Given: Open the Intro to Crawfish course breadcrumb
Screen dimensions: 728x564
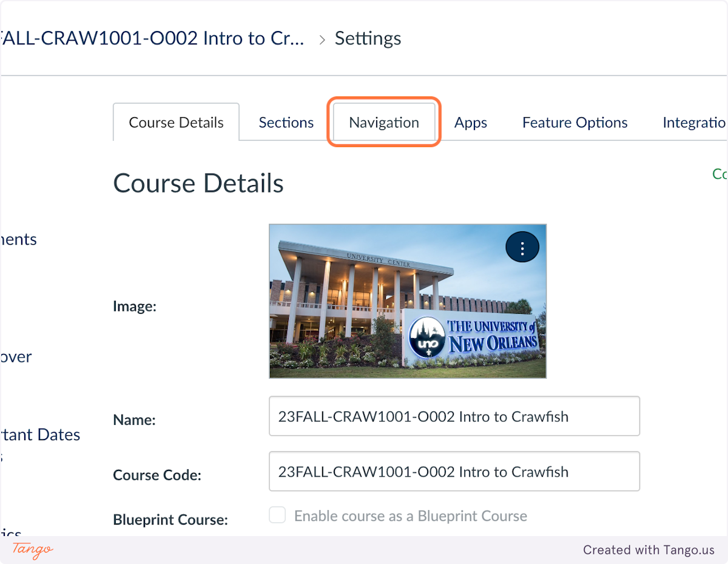Looking at the screenshot, I should pos(152,38).
